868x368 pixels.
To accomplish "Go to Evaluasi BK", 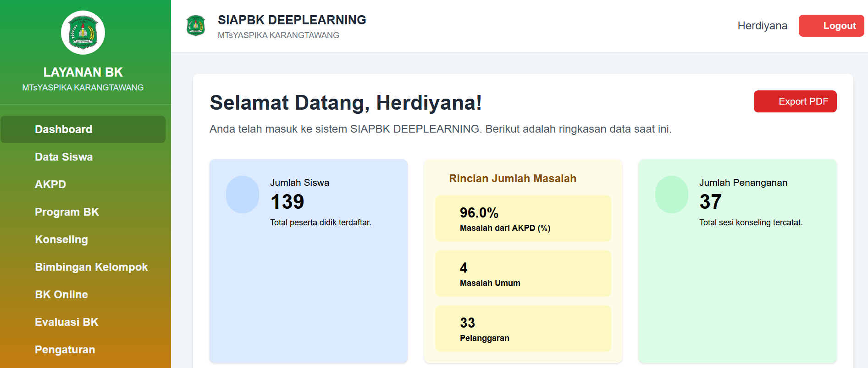I will [83, 322].
